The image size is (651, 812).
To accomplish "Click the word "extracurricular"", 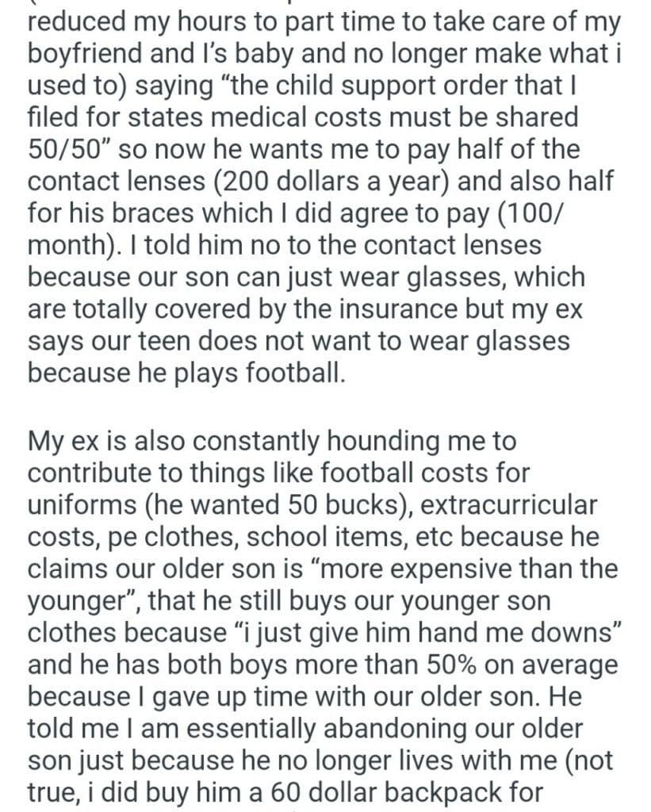I will pos(515,503).
